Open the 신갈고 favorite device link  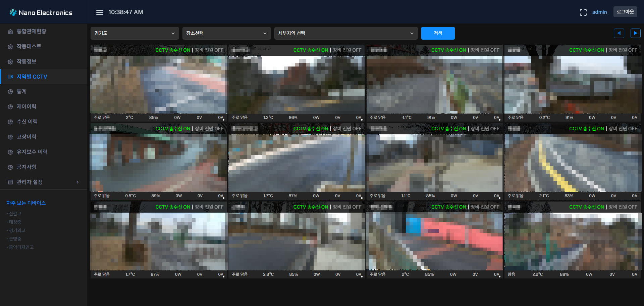click(15, 214)
